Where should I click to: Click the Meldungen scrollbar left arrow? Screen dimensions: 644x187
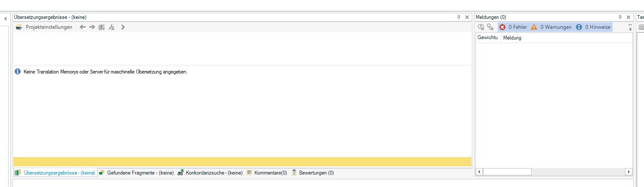[479, 172]
